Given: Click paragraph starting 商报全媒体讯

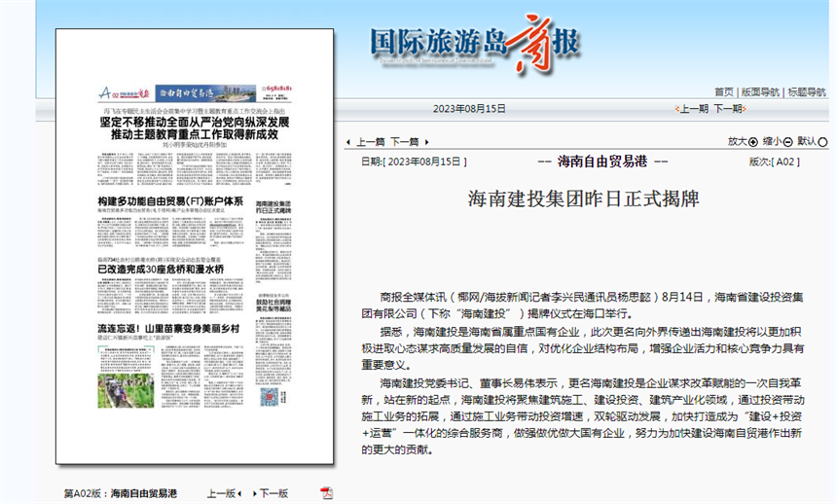Looking at the screenshot, I should 582,305.
